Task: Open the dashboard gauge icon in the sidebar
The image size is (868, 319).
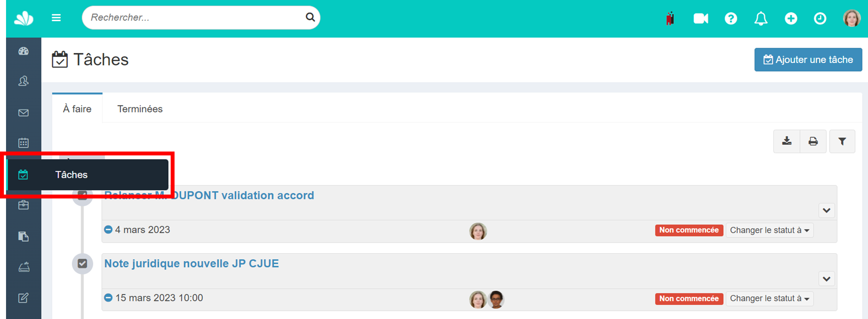Action: [x=24, y=51]
